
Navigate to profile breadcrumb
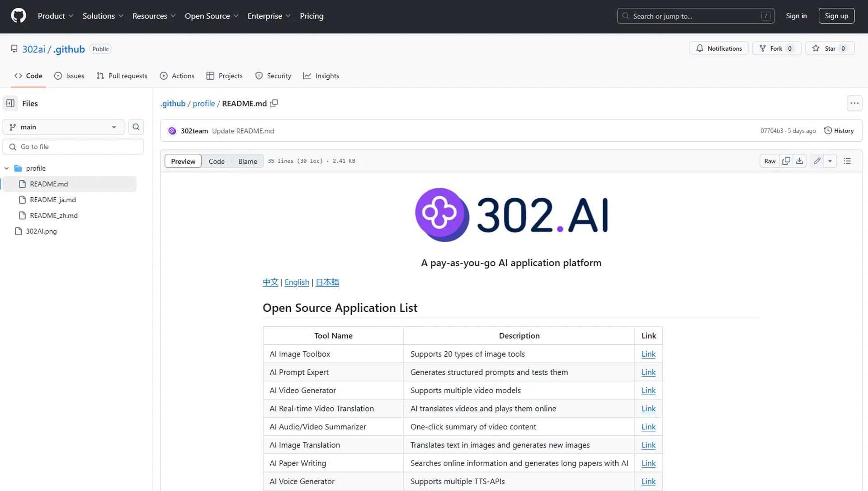click(x=204, y=104)
